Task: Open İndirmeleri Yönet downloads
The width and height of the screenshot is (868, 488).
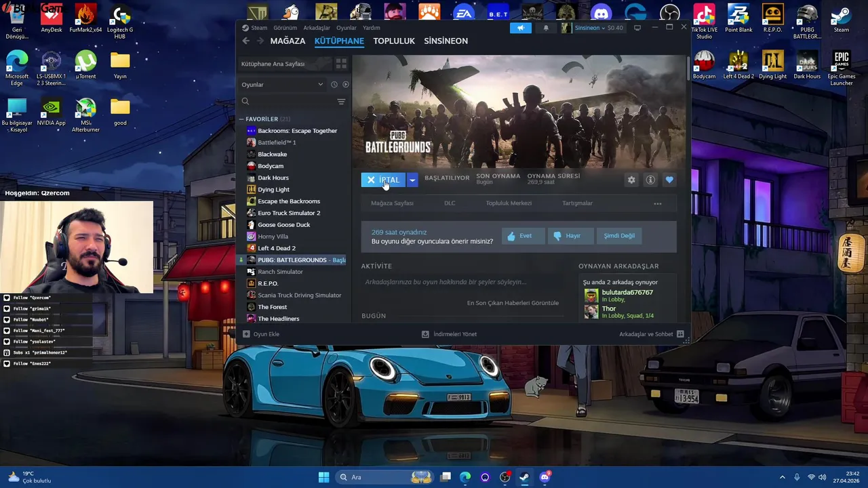Action: pyautogui.click(x=449, y=334)
